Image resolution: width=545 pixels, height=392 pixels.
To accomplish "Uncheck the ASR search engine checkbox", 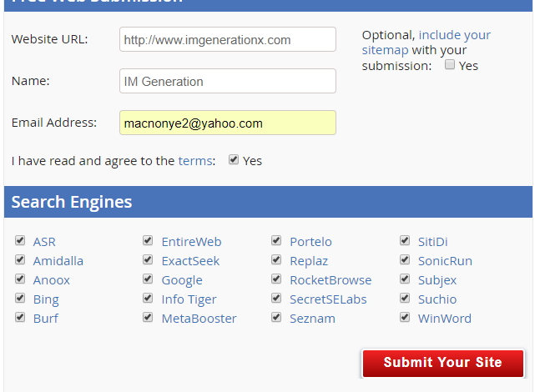I will click(x=20, y=241).
